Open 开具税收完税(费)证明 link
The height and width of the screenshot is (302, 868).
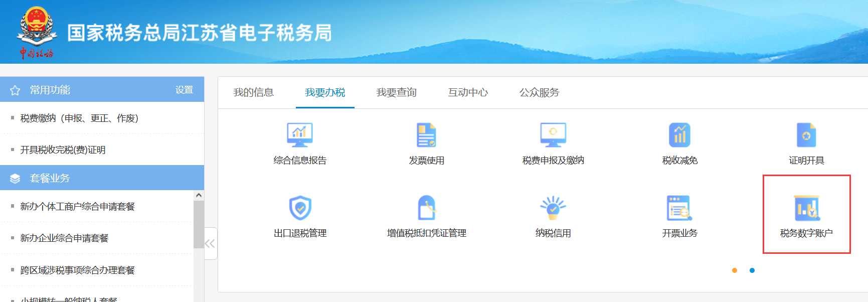point(63,150)
